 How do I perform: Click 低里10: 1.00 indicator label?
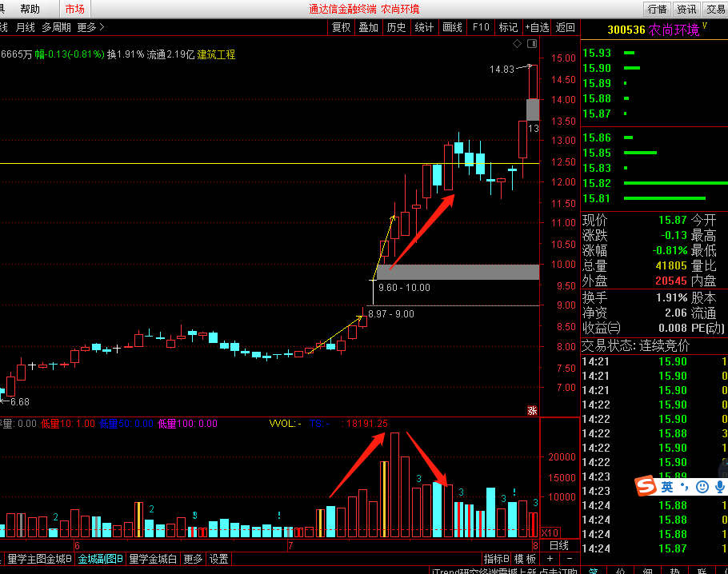(x=68, y=424)
